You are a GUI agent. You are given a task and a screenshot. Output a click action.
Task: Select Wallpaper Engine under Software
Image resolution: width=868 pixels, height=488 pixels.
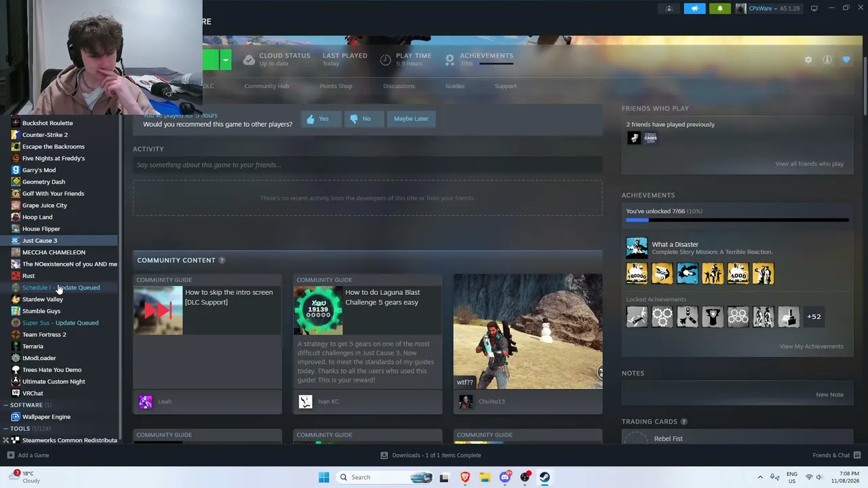pos(46,417)
